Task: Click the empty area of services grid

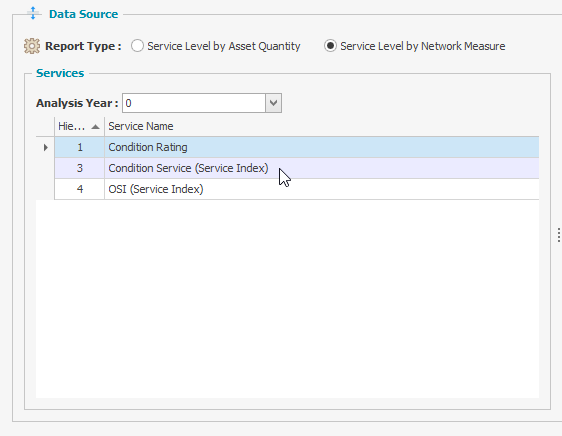Action: click(287, 298)
